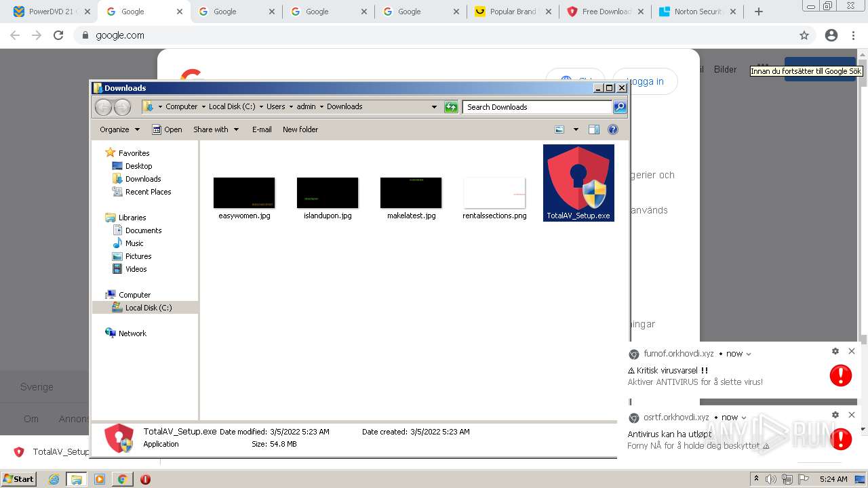Toggle the preview pane icon
The image size is (868, 488).
(x=594, y=129)
